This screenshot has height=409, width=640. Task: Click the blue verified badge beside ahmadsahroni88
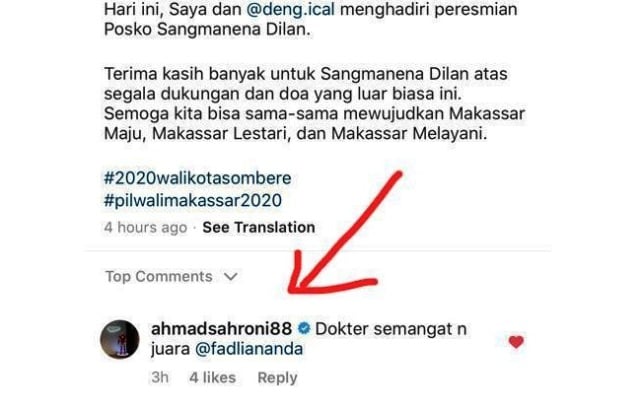coord(304,329)
